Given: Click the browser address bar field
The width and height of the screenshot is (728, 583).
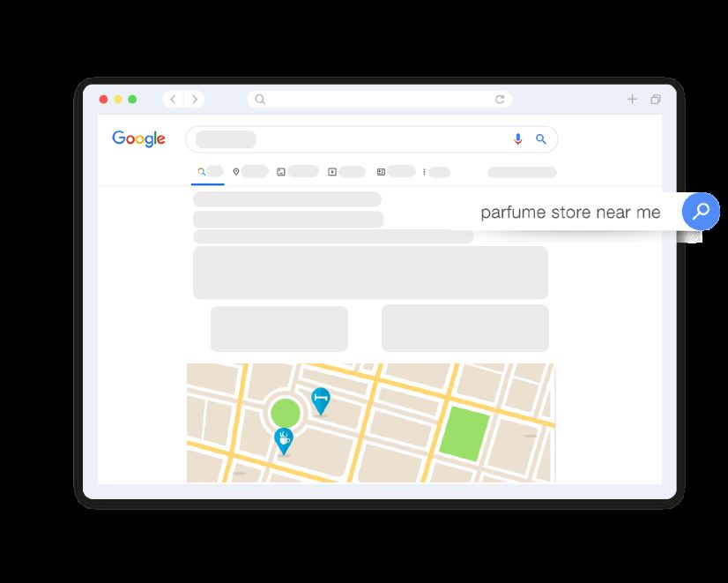Looking at the screenshot, I should click(x=379, y=99).
